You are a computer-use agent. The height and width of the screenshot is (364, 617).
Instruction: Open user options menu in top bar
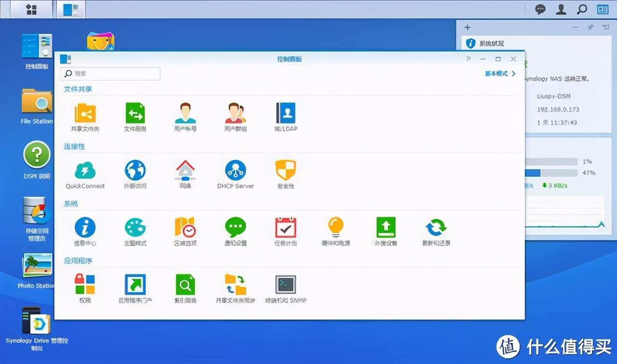click(x=561, y=9)
